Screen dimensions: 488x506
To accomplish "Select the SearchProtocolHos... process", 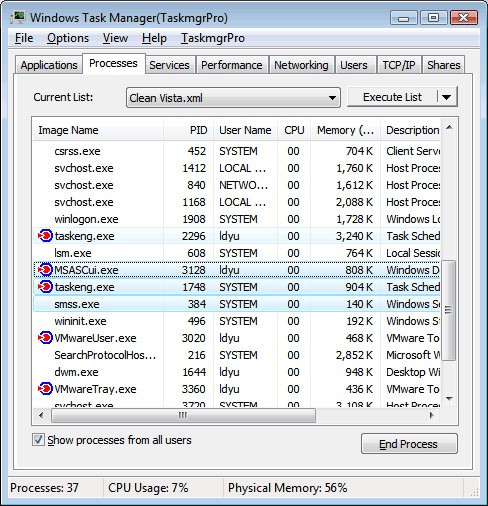I will click(x=237, y=355).
